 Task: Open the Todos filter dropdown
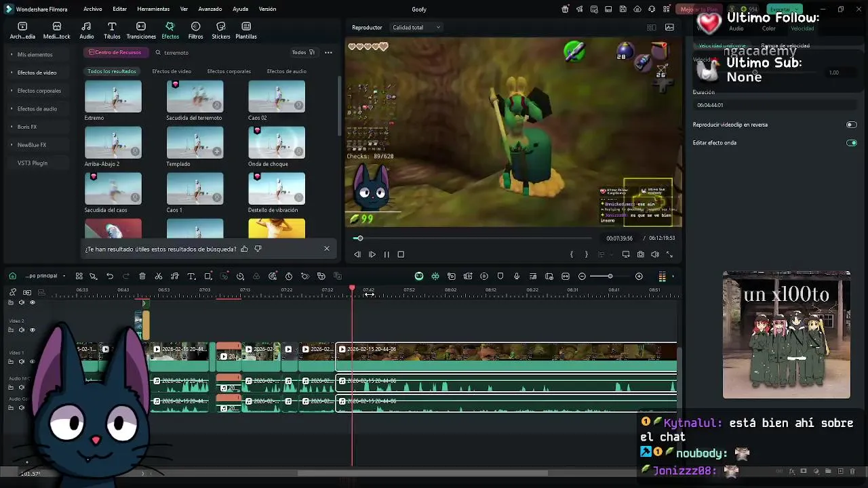(303, 52)
